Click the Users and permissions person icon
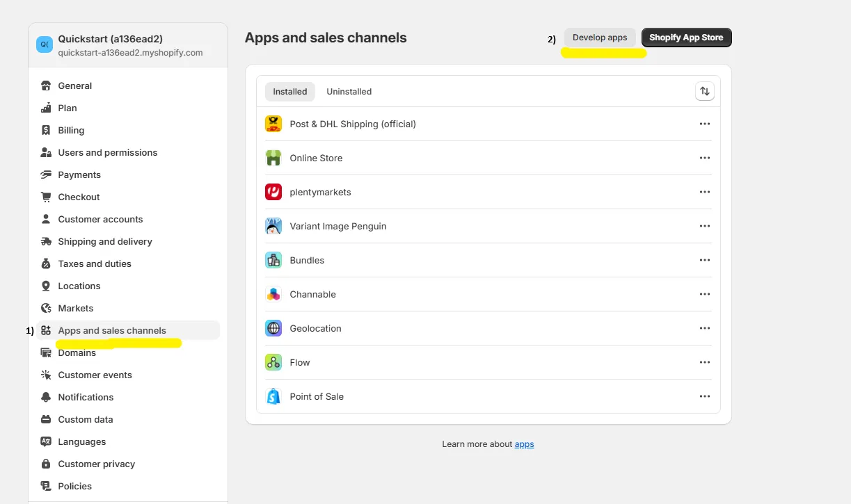This screenshot has height=504, width=851. tap(46, 152)
